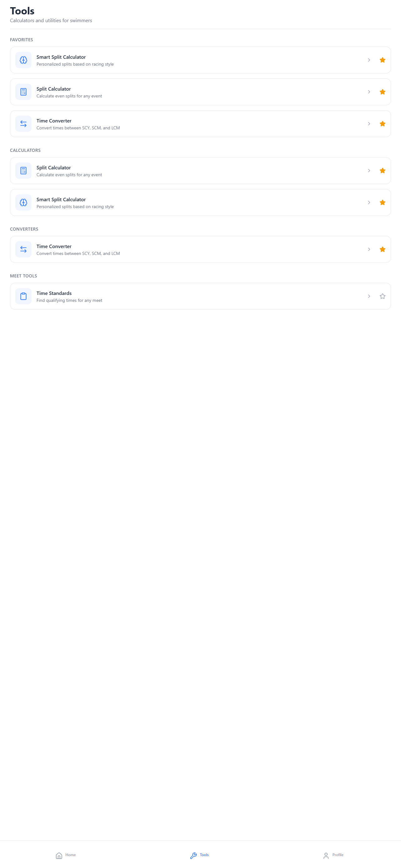The height and width of the screenshot is (868, 401).
Task: Toggle star for Time Converter under Converters
Action: pyautogui.click(x=383, y=249)
